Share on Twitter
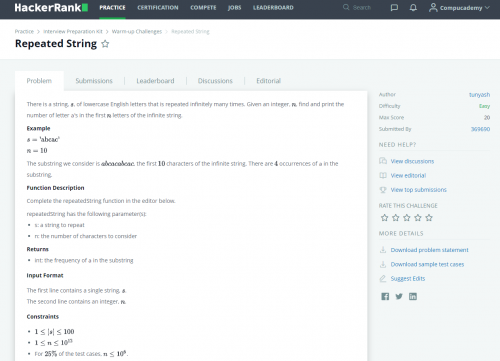 (x=399, y=296)
